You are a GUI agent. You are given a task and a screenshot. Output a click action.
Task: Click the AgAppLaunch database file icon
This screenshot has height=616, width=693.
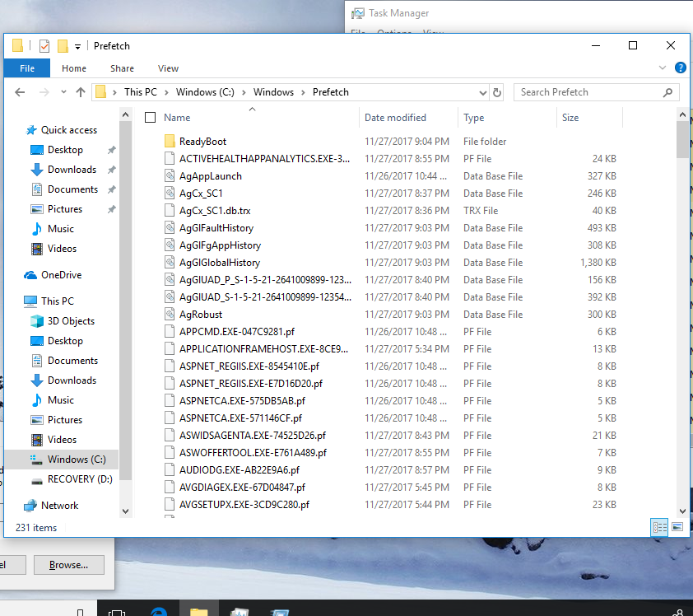(x=170, y=176)
